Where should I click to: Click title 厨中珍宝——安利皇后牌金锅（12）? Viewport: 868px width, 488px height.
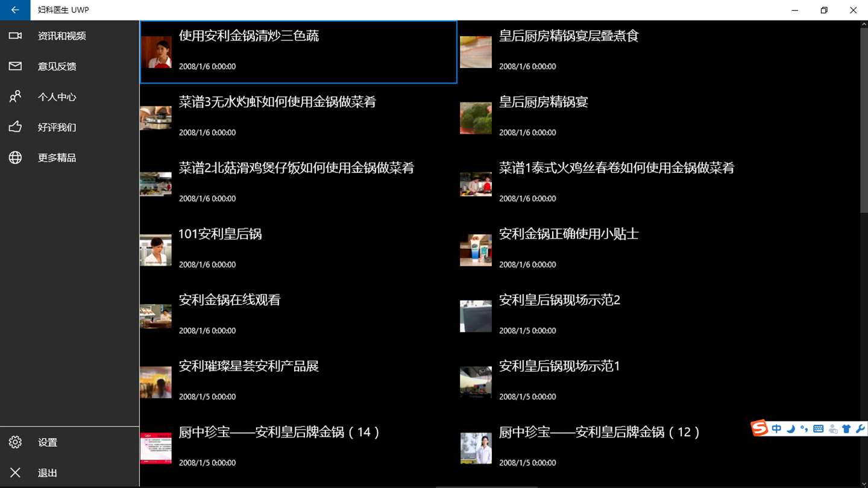(x=600, y=432)
